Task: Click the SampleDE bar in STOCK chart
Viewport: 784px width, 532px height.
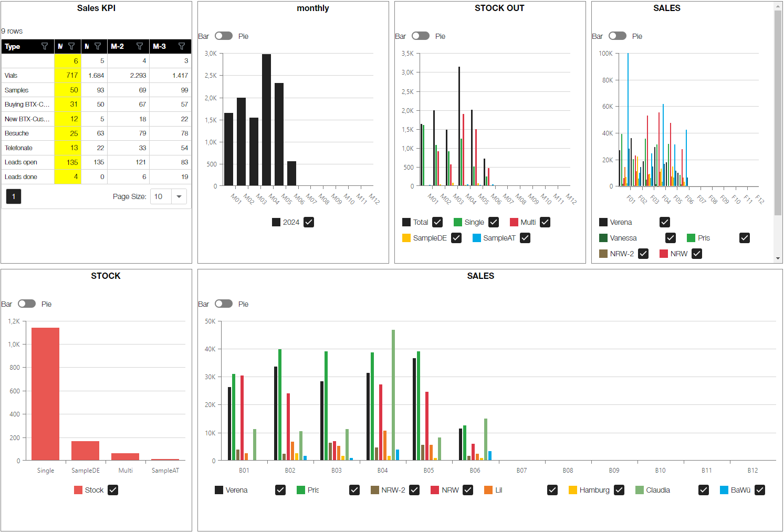Action: [x=85, y=451]
